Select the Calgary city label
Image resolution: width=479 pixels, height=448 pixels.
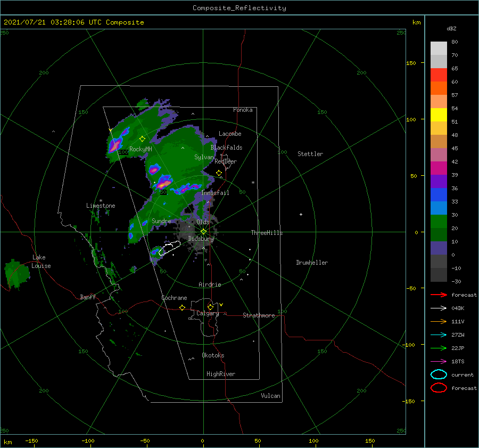(208, 313)
